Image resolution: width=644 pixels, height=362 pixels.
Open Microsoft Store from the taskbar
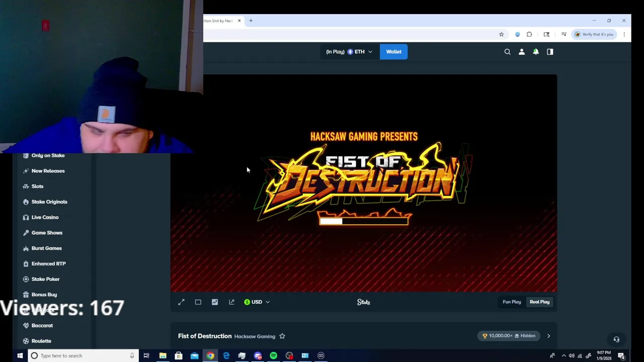coord(178,355)
